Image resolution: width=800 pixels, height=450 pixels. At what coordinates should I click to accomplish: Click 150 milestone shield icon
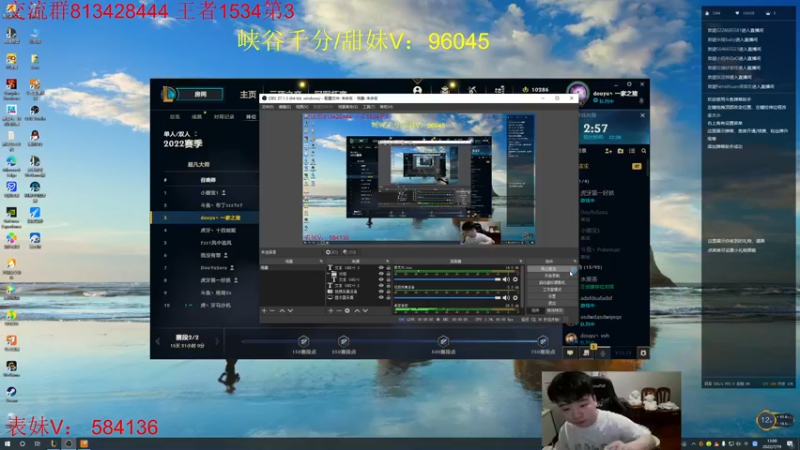point(304,341)
